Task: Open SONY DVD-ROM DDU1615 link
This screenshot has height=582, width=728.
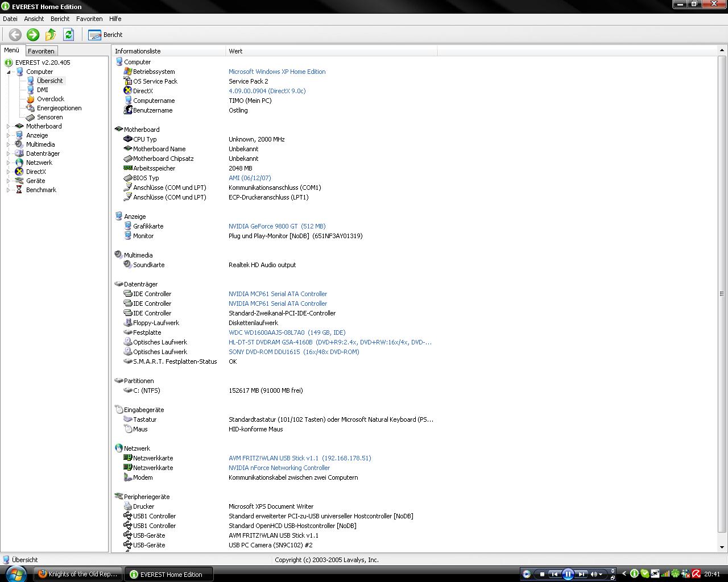Action: (x=293, y=352)
